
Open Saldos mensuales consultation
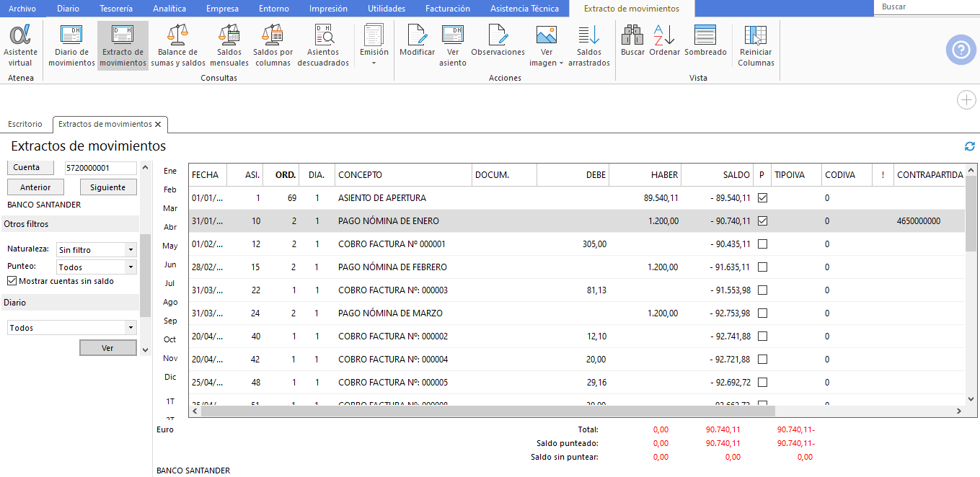tap(229, 45)
